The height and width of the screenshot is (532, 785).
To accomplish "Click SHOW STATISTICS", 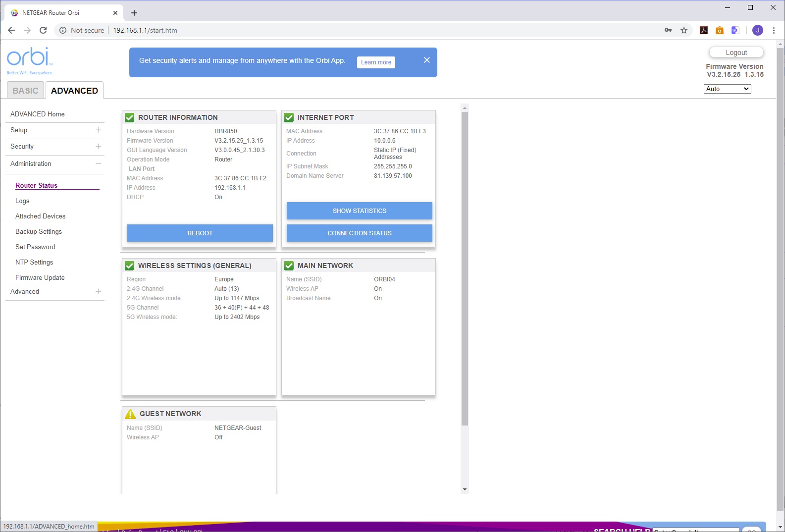I will tap(360, 211).
